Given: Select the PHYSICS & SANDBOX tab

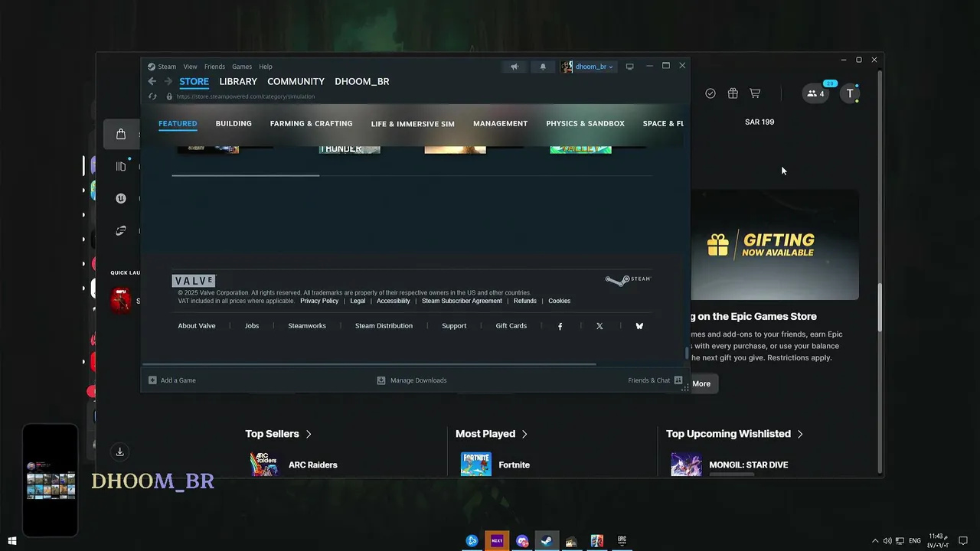Looking at the screenshot, I should coord(585,123).
